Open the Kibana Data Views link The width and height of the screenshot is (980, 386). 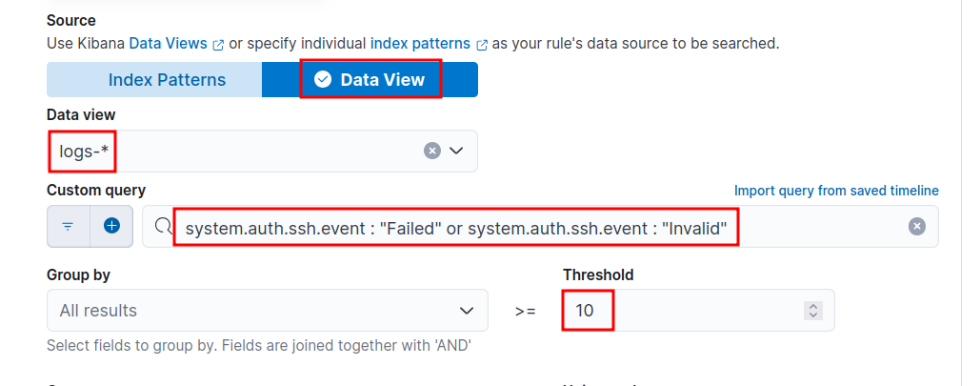click(x=168, y=44)
